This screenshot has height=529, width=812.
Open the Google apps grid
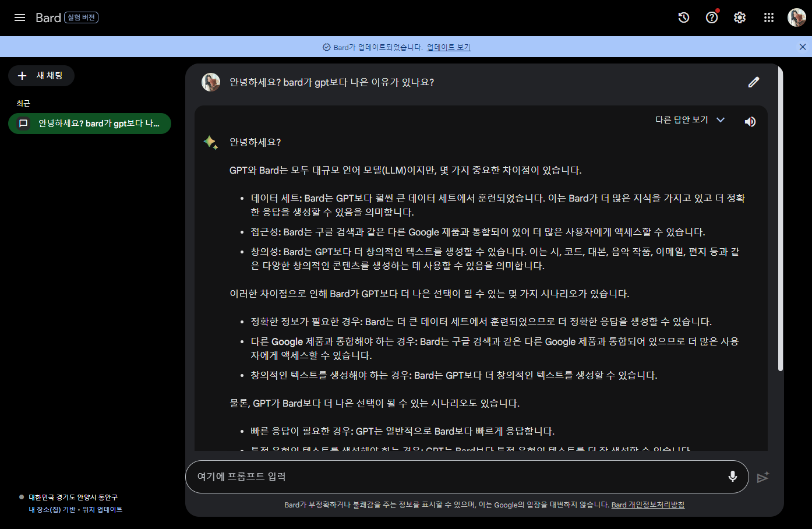pos(769,17)
